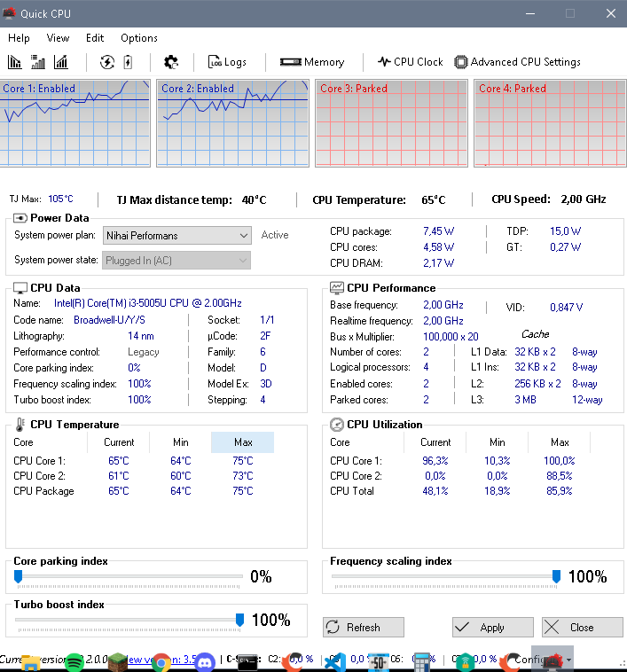
Task: Open the bar chart with trend line icon
Action: pos(61,62)
